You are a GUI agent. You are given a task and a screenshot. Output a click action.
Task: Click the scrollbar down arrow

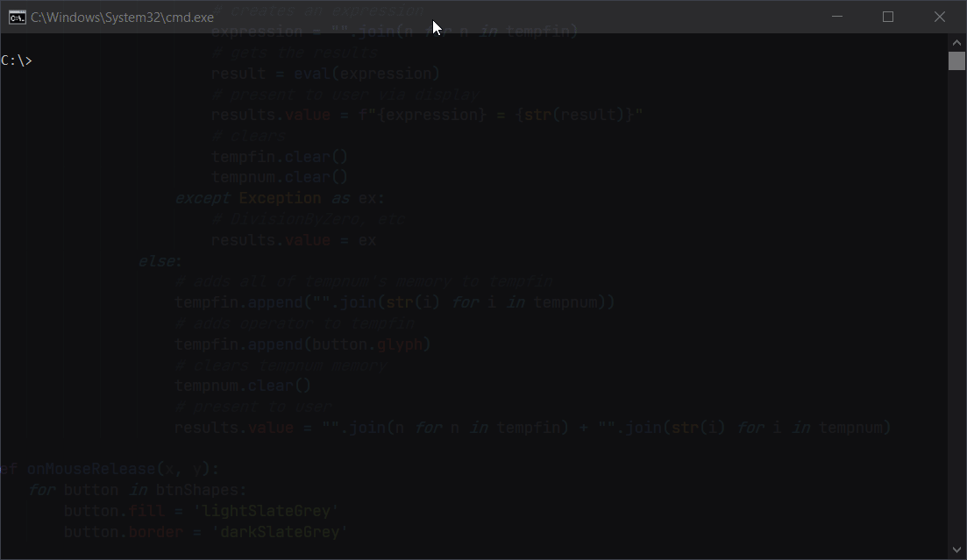pyautogui.click(x=956, y=549)
